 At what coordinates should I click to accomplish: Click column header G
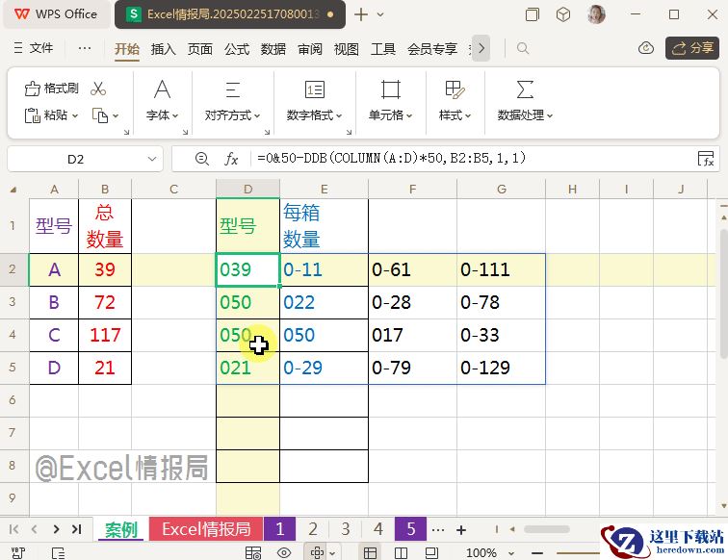click(x=501, y=190)
